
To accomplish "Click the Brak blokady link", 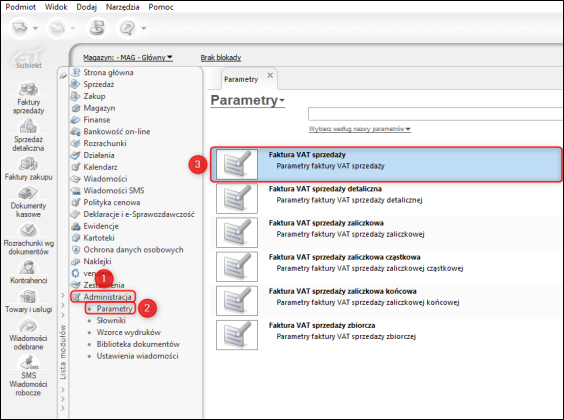I will [221, 58].
